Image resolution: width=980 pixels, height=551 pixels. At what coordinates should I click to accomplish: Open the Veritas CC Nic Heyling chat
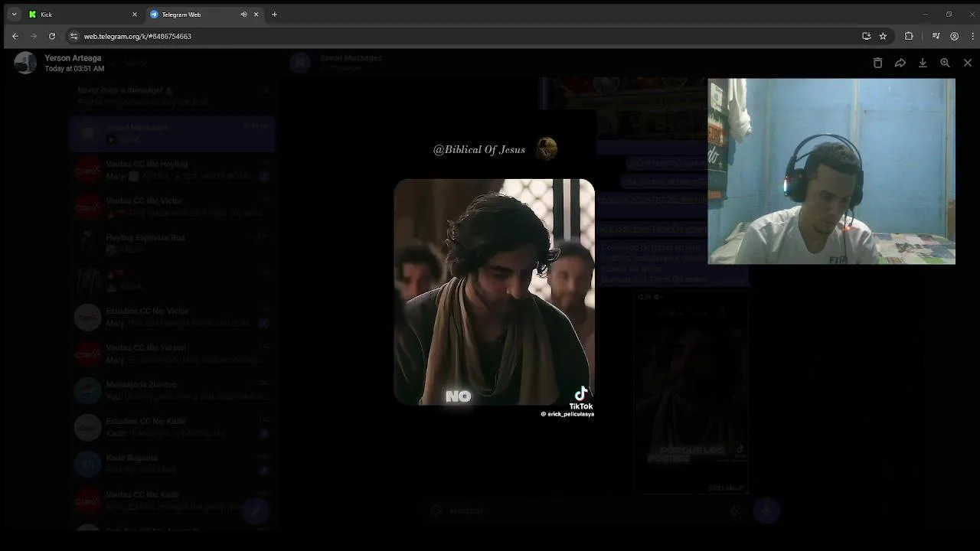click(172, 170)
